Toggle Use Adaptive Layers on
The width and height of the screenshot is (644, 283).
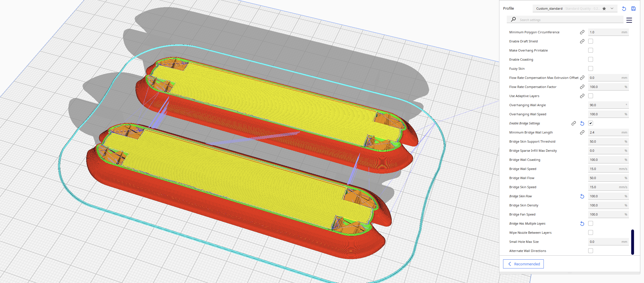click(590, 96)
